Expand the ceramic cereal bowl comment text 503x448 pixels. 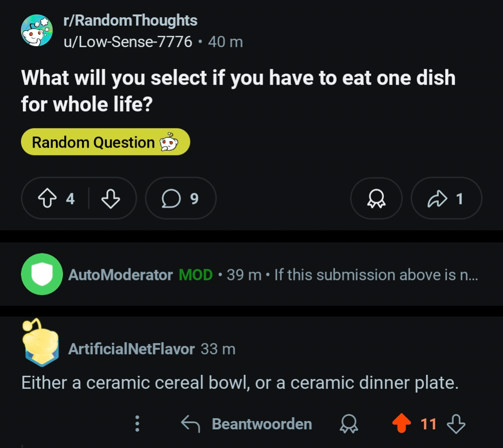pos(240,383)
